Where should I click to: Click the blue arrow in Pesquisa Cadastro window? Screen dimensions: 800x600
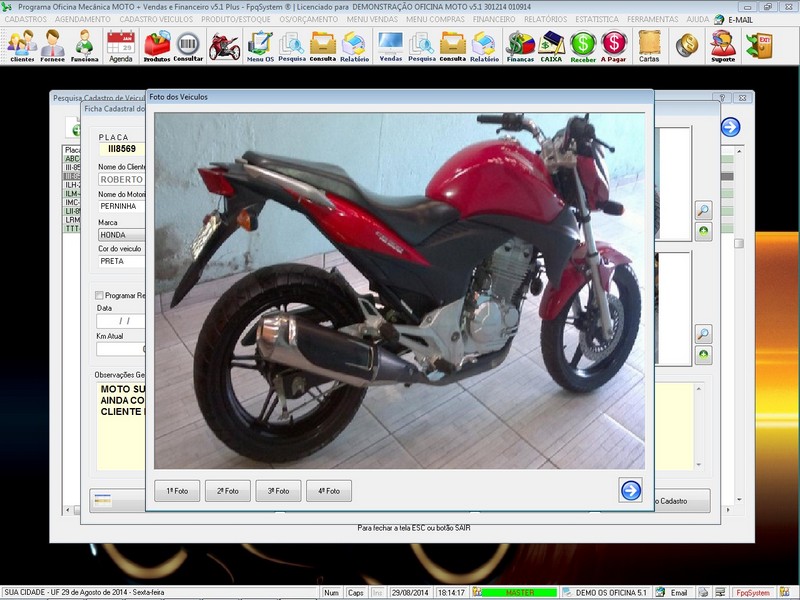point(730,127)
